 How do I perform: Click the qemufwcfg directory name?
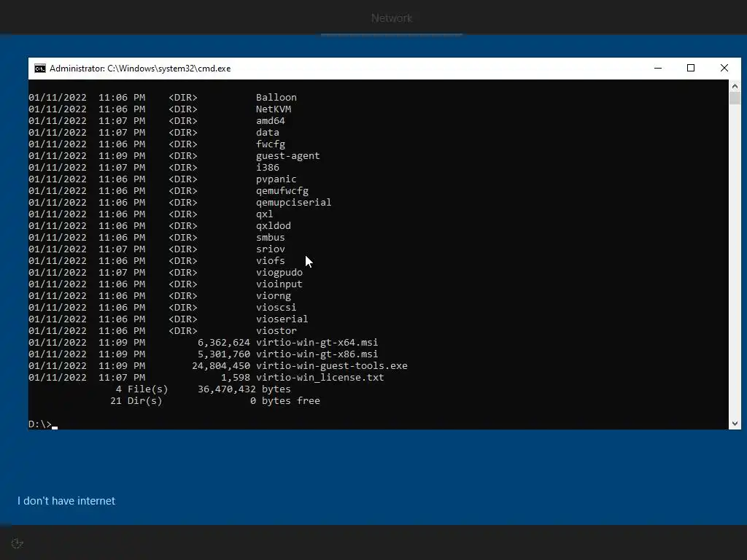[x=282, y=190]
